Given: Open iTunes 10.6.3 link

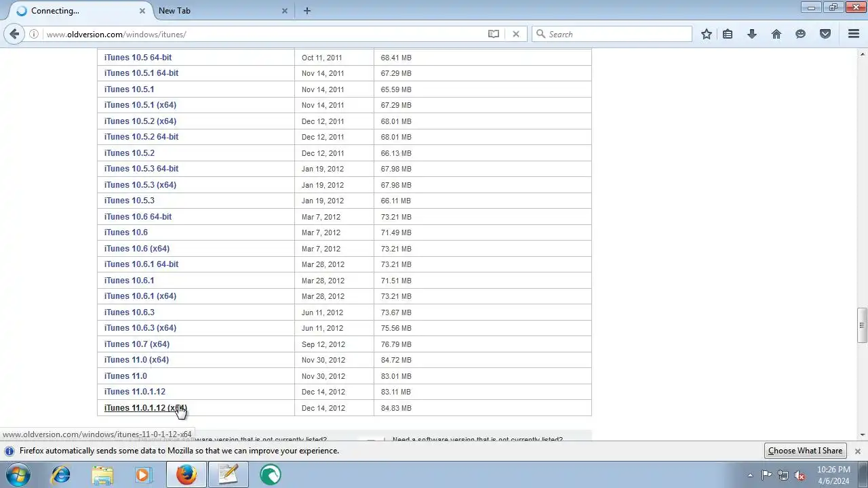Looking at the screenshot, I should (129, 312).
